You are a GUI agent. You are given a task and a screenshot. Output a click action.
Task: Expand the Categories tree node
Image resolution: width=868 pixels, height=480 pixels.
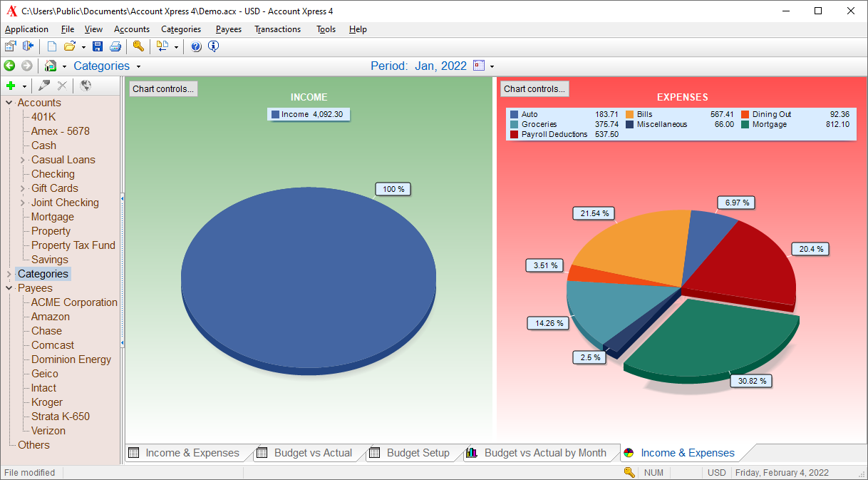[x=9, y=274]
